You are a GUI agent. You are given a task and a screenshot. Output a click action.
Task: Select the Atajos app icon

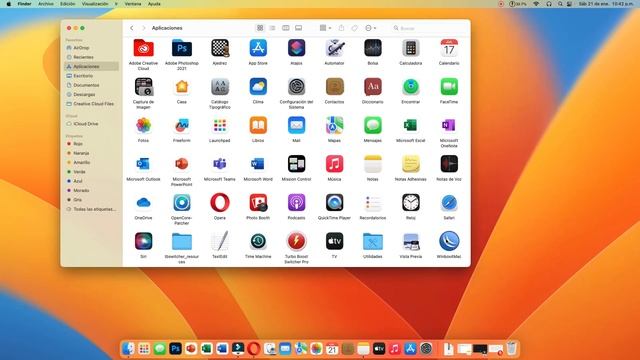click(x=296, y=48)
